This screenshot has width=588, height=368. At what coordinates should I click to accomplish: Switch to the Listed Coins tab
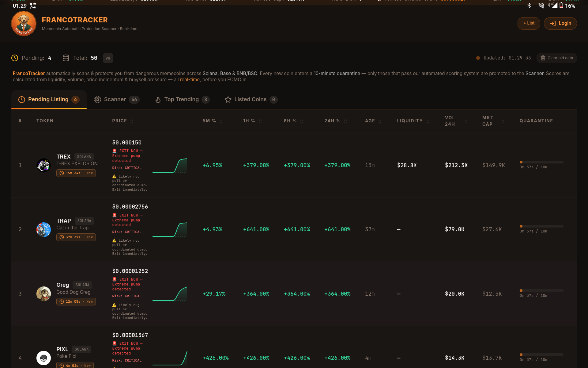[251, 100]
